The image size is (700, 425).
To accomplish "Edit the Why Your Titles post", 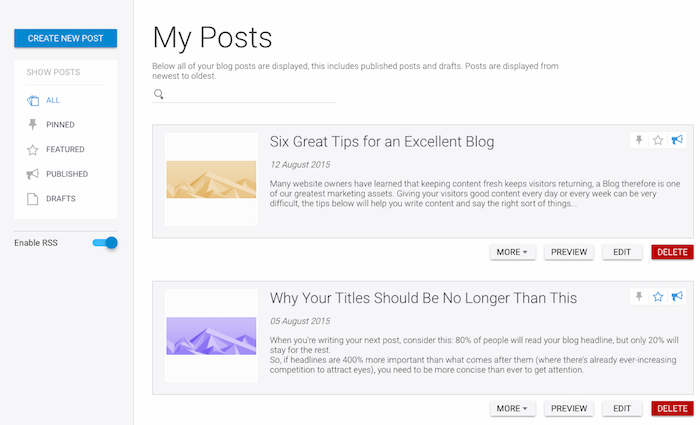I will coord(622,408).
